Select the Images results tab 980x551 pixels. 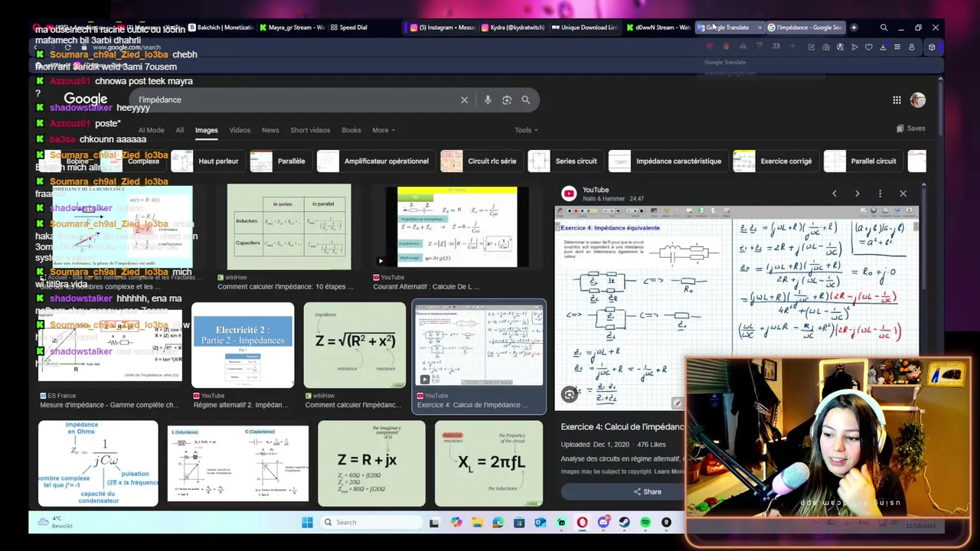206,130
